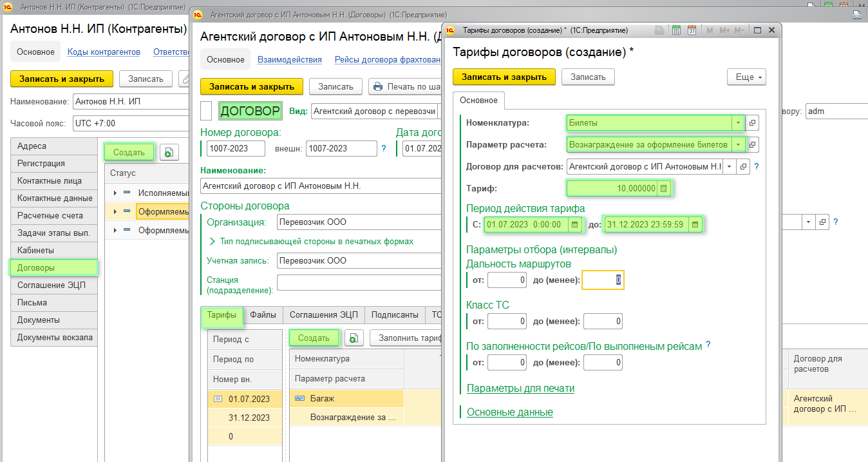Viewport: 868px width, 462px height.
Task: Open the calculator from the tariff window title bar
Action: (x=676, y=30)
